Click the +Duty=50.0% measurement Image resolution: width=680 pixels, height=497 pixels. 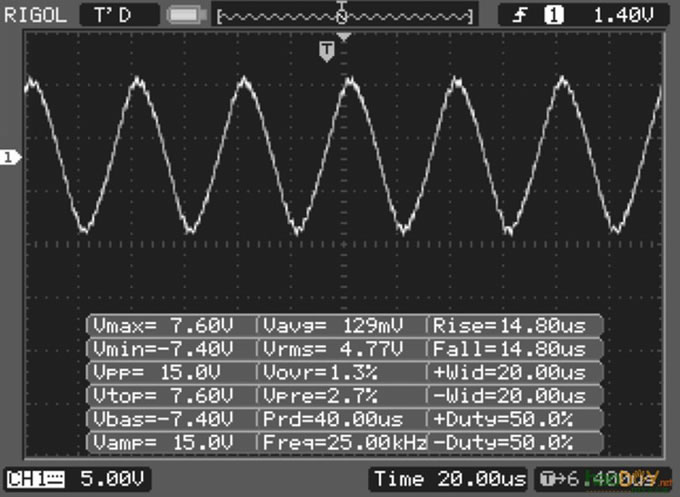[516, 419]
